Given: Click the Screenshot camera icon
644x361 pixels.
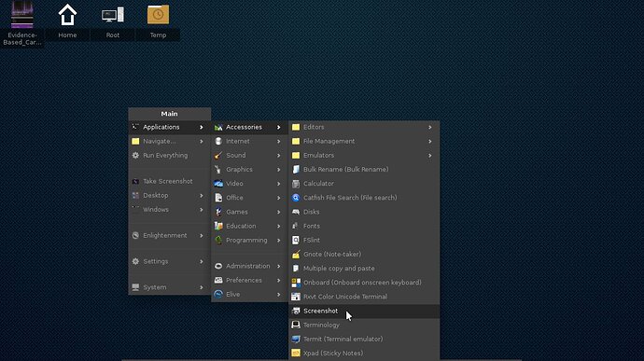Looking at the screenshot, I should [296, 311].
